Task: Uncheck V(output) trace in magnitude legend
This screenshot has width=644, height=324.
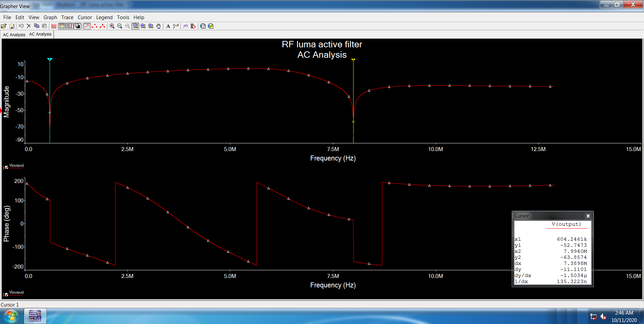Action: click(6, 167)
